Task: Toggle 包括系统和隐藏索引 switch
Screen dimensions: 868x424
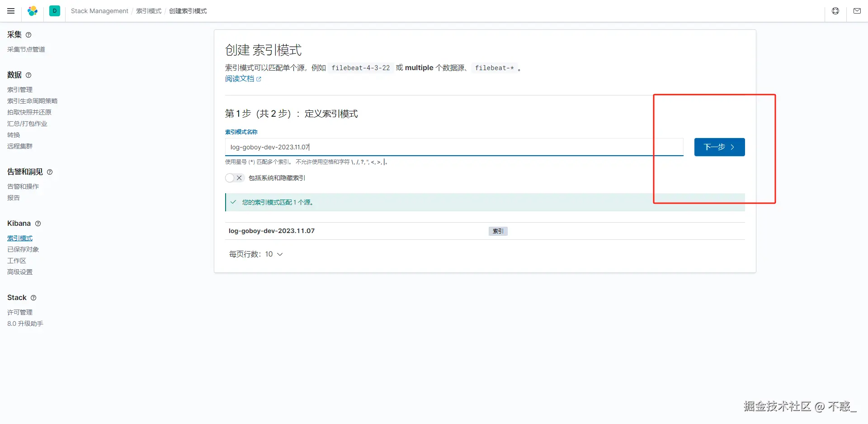Action: 234,178
